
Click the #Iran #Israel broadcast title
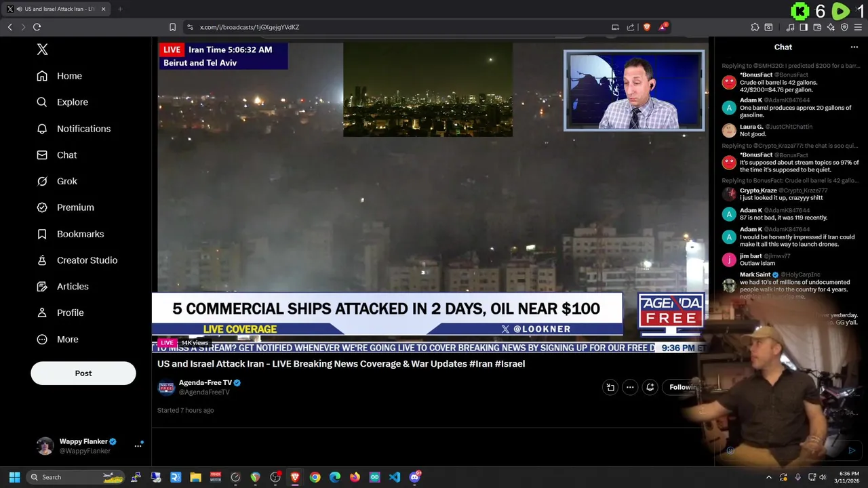pos(341,364)
